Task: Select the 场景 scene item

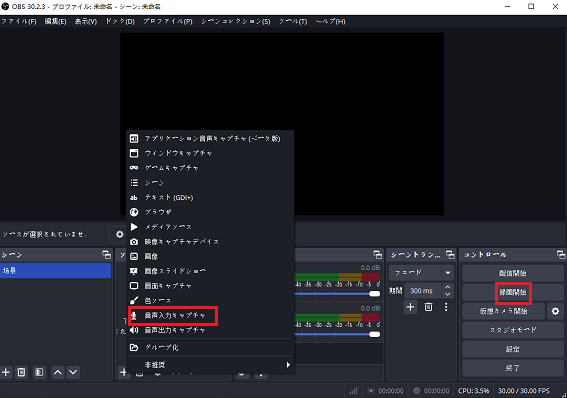Action: click(56, 271)
